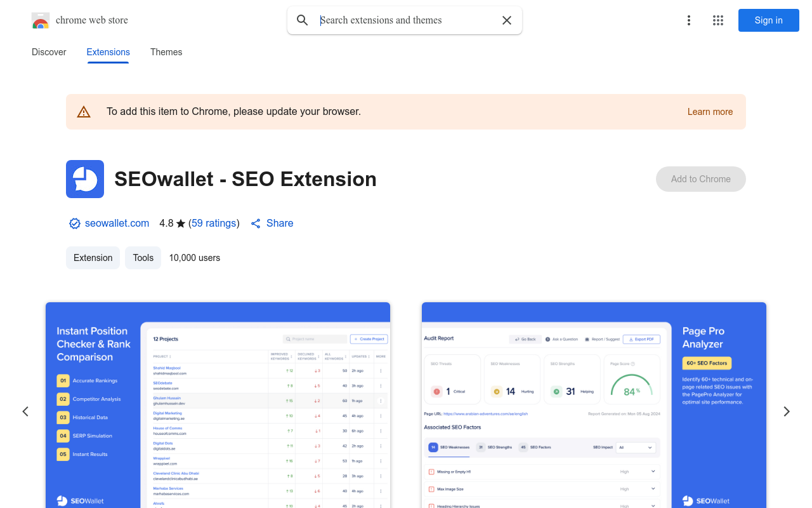This screenshot has width=812, height=508.
Task: Click the 10,000 users text
Action: pos(195,258)
